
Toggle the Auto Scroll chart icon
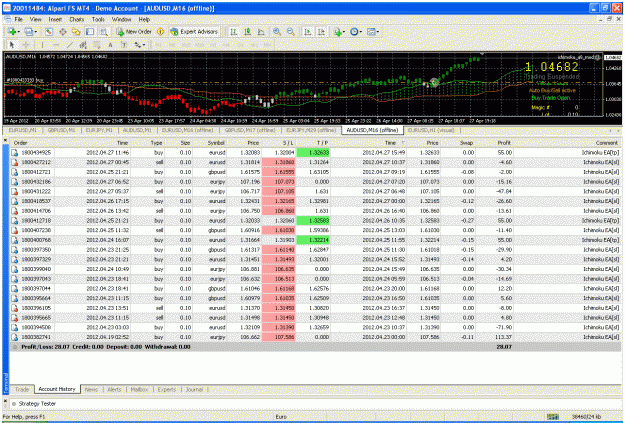tap(307, 31)
